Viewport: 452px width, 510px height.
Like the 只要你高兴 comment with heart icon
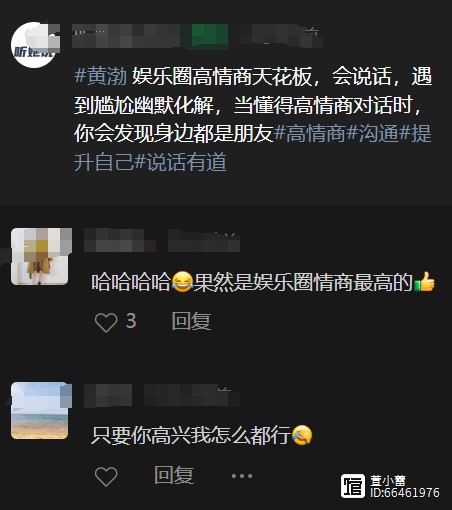tap(106, 476)
